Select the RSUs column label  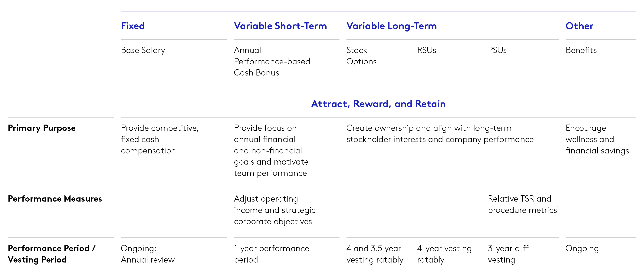(426, 50)
